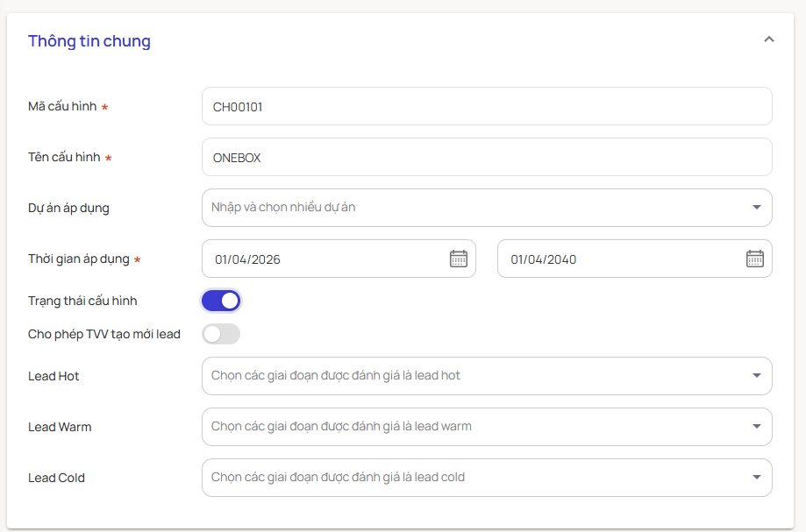Screen dimensions: 806x532
Task: Click the Lead Warm label
Action: click(x=60, y=427)
